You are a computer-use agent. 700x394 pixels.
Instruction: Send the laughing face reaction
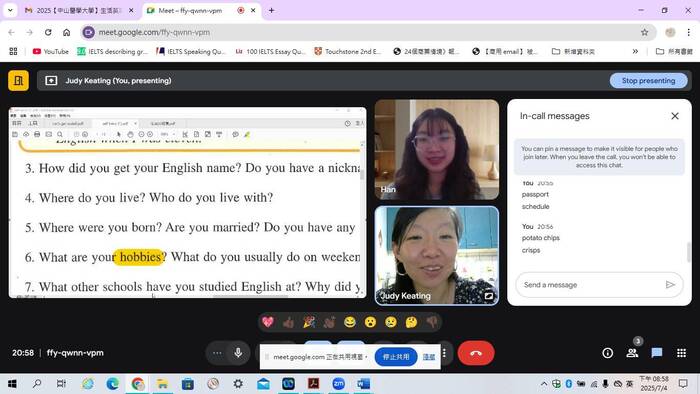[350, 322]
